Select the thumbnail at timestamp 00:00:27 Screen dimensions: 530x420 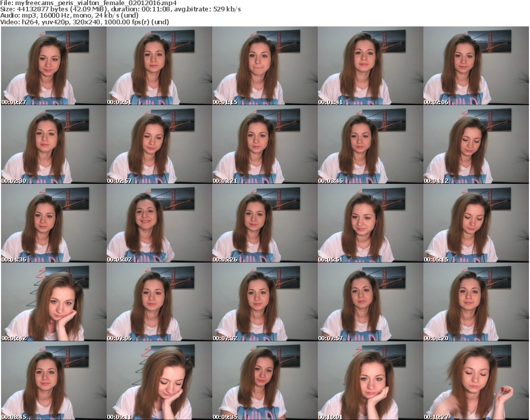[x=54, y=66]
